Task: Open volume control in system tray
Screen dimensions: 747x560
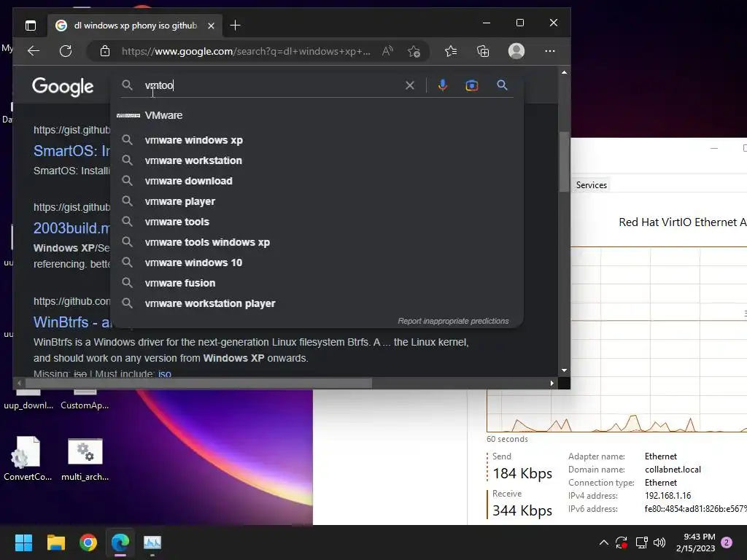Action: point(659,542)
